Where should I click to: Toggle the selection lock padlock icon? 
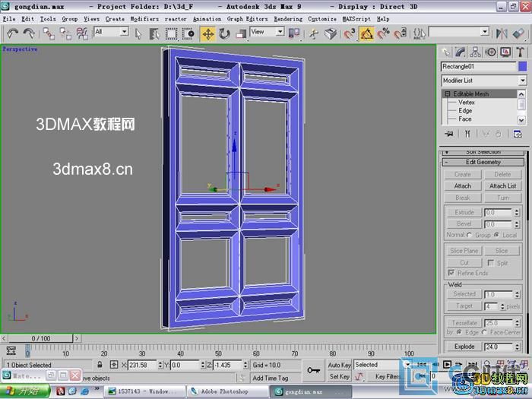(100, 365)
